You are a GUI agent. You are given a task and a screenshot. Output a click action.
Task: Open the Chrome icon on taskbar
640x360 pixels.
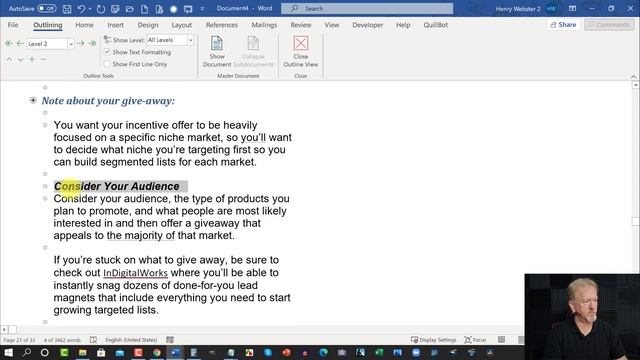157,352
